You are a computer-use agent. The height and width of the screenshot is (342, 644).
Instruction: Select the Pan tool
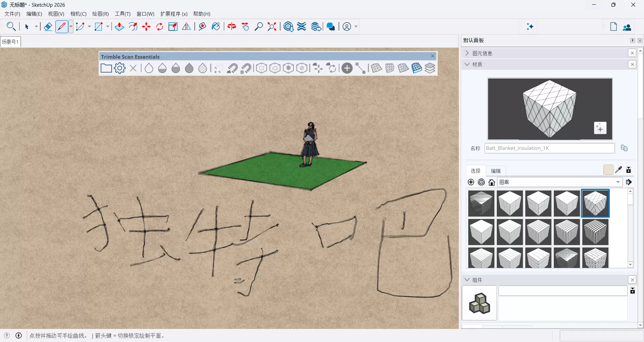click(245, 26)
